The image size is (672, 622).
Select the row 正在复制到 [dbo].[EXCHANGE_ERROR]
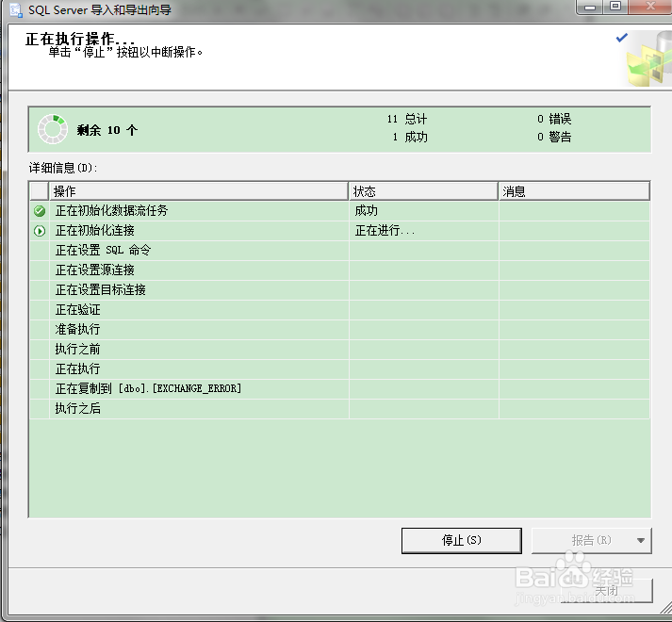(x=340, y=389)
